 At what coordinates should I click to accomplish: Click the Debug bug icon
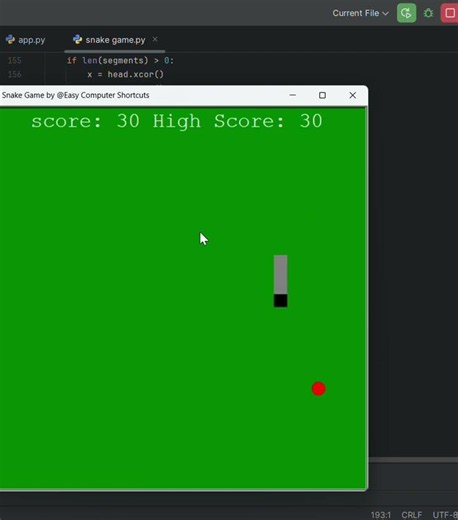coord(428,13)
